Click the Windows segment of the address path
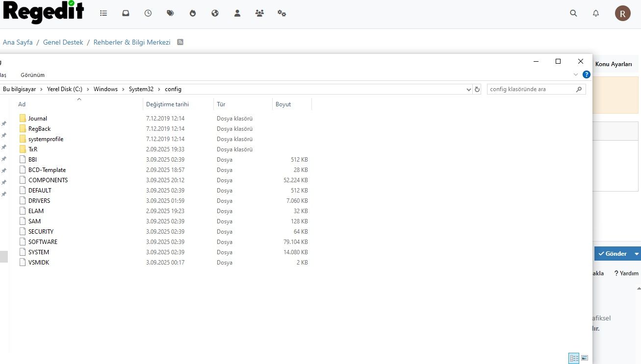Image resolution: width=641 pixels, height=364 pixels. pos(105,89)
